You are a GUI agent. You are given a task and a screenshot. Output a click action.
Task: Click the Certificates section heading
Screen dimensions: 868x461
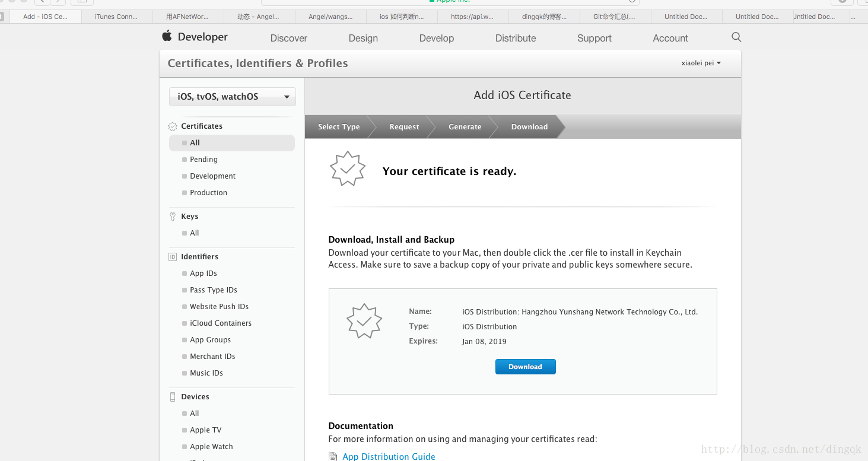tap(202, 126)
